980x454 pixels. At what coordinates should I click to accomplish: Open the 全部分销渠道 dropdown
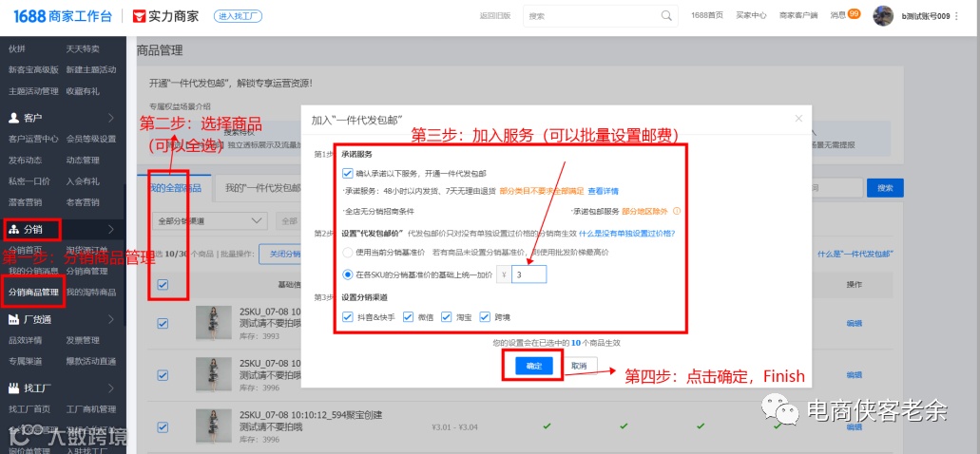tap(210, 221)
